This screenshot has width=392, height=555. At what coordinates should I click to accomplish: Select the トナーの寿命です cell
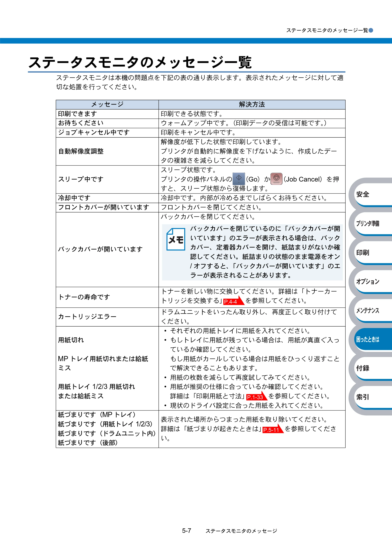(x=107, y=297)
